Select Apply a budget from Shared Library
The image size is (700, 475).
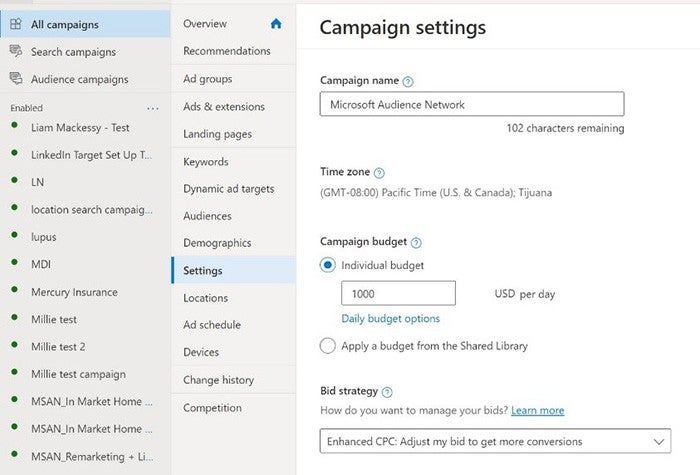coord(328,346)
